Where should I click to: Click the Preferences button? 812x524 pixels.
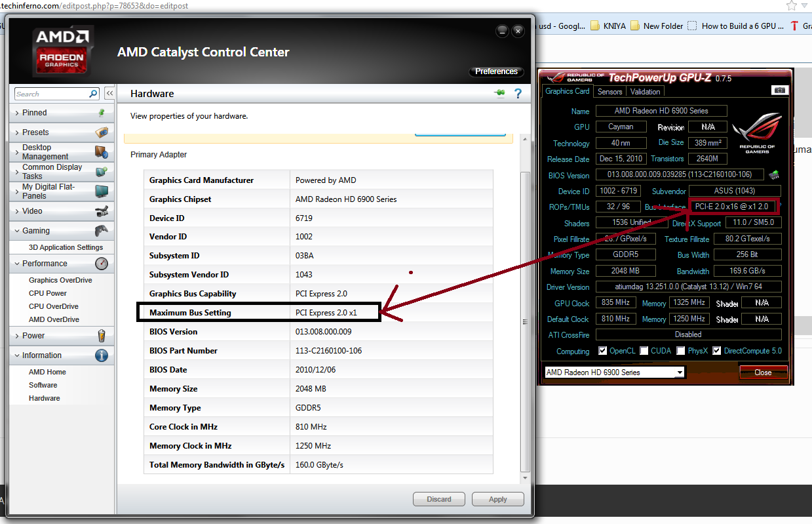point(496,71)
